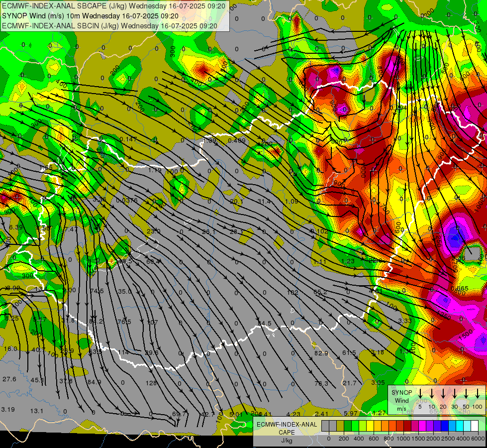Select the SYNOP Wind 10m header line

(90, 16)
